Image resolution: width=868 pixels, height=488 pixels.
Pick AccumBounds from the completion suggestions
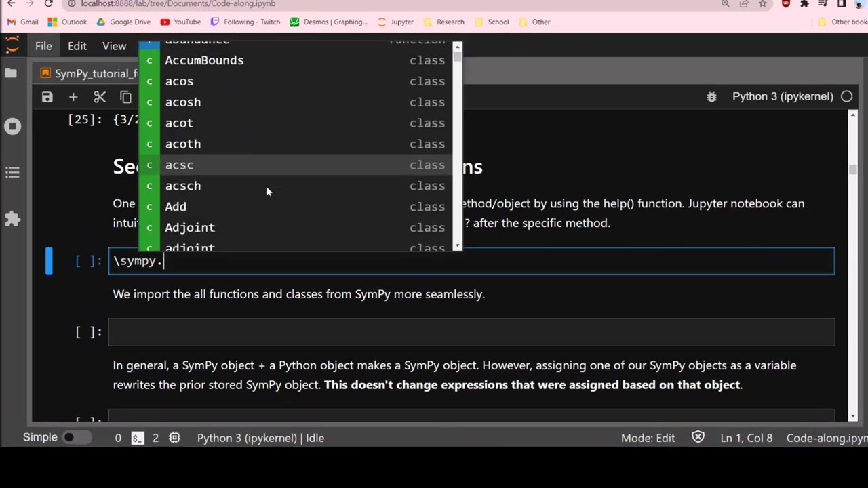coord(204,60)
